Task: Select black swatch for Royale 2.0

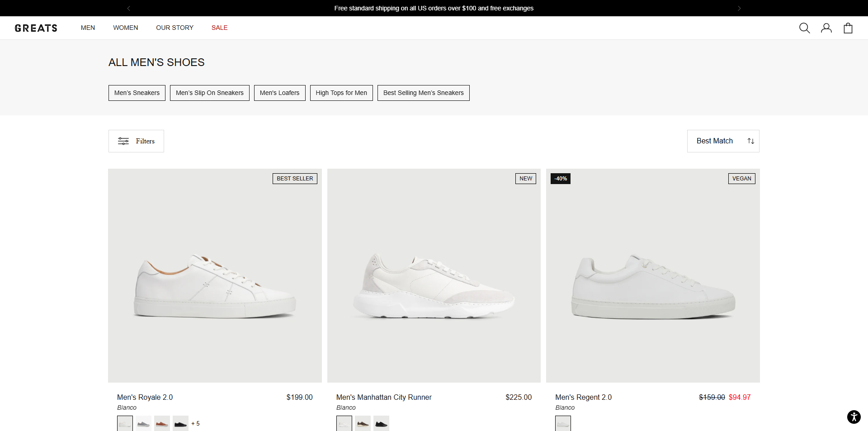Action: click(180, 423)
